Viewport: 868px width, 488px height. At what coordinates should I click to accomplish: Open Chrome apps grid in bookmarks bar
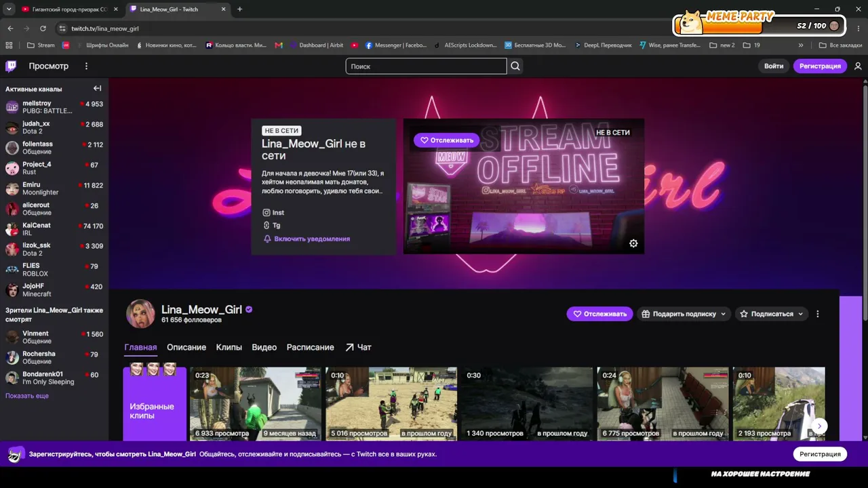coord(9,45)
